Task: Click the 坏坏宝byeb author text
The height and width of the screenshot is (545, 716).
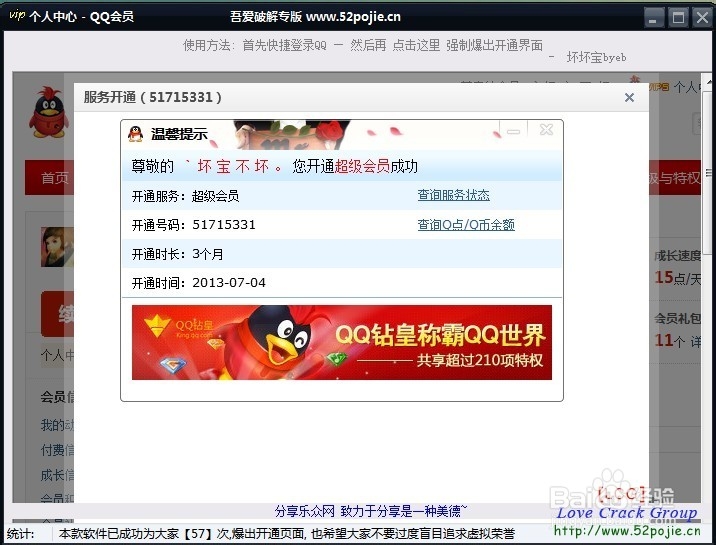Action: (x=596, y=58)
